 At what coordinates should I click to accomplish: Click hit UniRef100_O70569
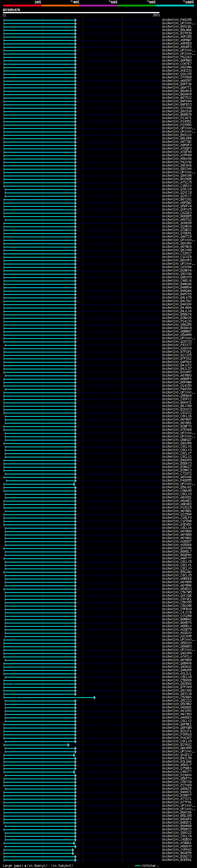point(177,78)
